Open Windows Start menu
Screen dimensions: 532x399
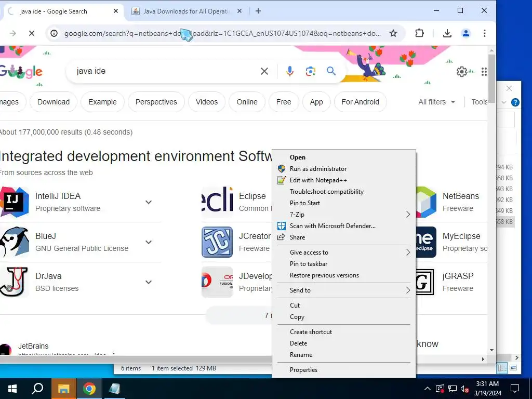pyautogui.click(x=12, y=389)
